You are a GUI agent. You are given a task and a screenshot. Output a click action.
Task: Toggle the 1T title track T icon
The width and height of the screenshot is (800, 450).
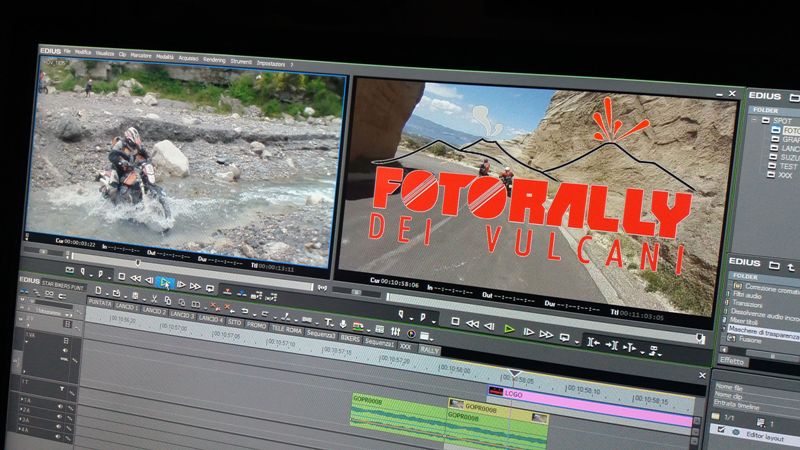62,388
